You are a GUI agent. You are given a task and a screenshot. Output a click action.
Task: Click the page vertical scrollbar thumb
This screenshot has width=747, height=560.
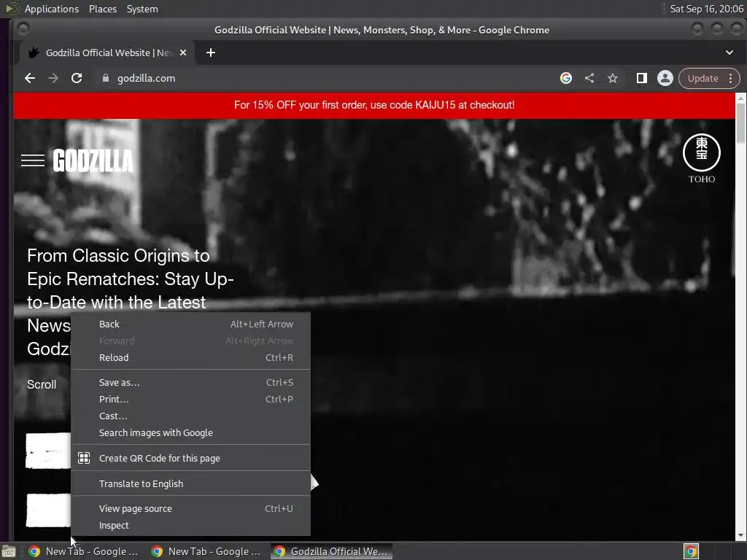[x=741, y=122]
